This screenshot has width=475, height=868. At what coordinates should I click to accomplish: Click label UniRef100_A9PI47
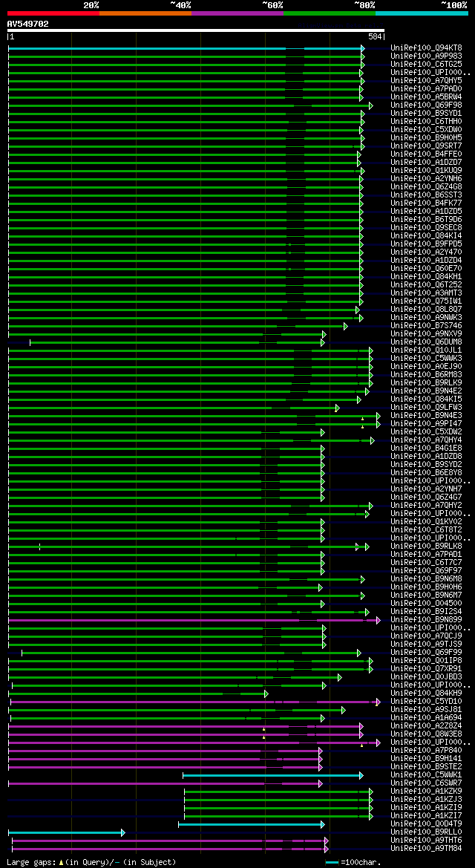[x=426, y=423]
